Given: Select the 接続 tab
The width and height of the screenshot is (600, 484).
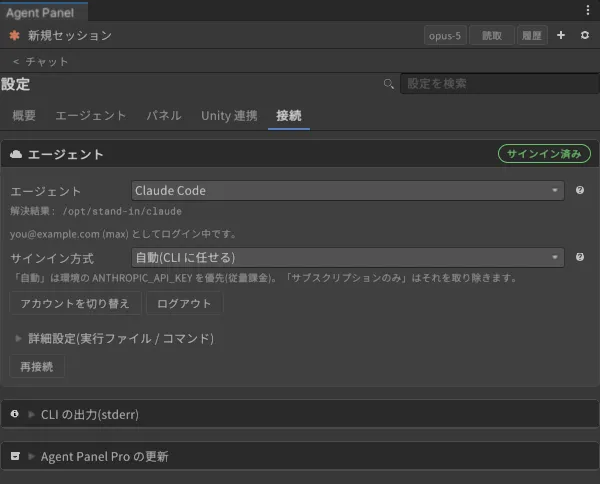Looking at the screenshot, I should pos(289,116).
